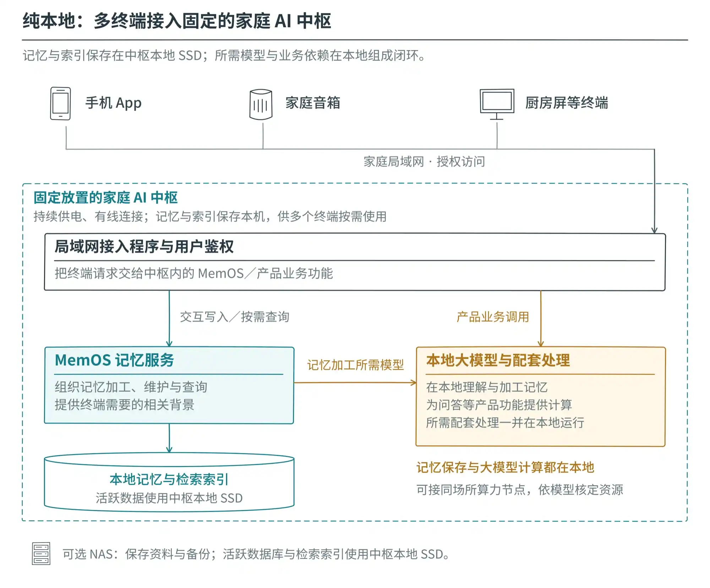Click the 家庭音箱 label
This screenshot has height=588, width=710.
point(313,103)
